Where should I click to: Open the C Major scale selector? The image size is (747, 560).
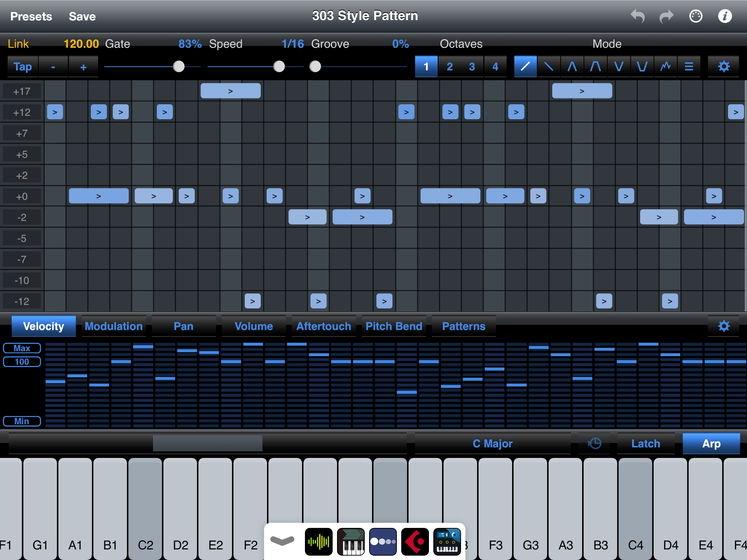point(493,443)
